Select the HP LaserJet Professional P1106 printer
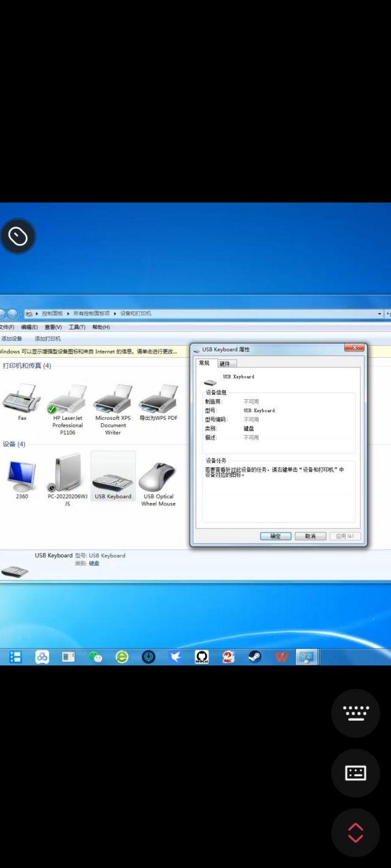 [67, 399]
